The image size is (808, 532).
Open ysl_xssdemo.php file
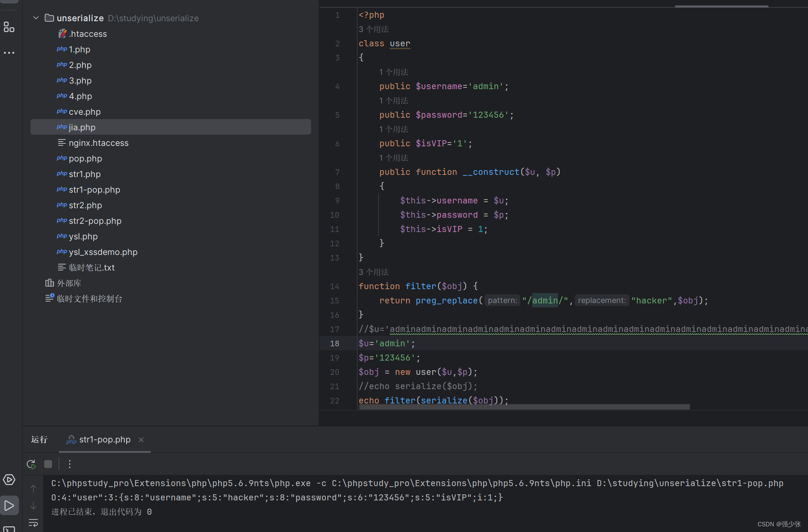pos(103,252)
